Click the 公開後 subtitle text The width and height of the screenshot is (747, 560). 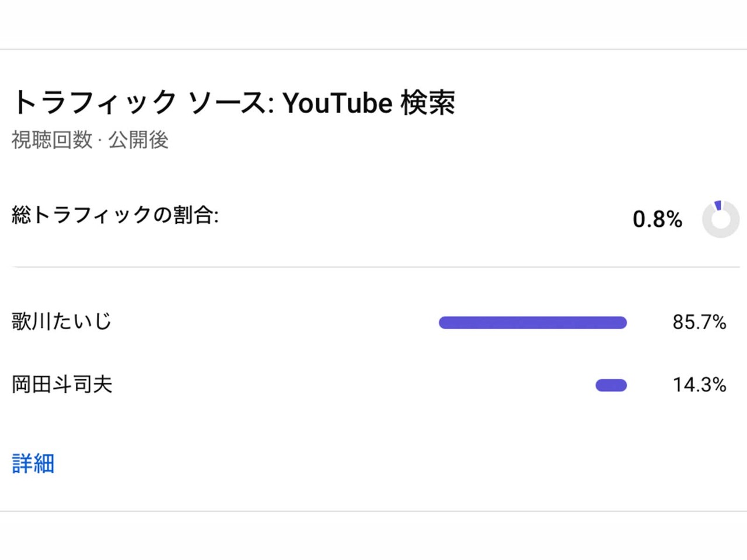click(138, 140)
